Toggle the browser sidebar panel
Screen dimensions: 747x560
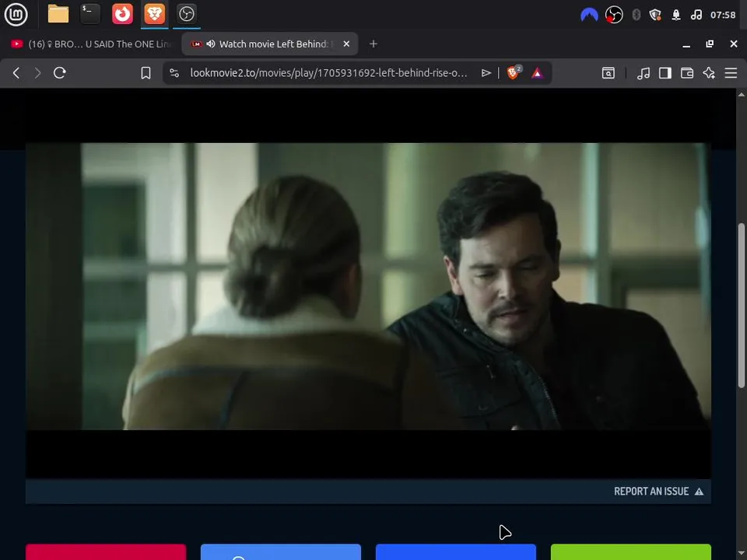point(665,73)
